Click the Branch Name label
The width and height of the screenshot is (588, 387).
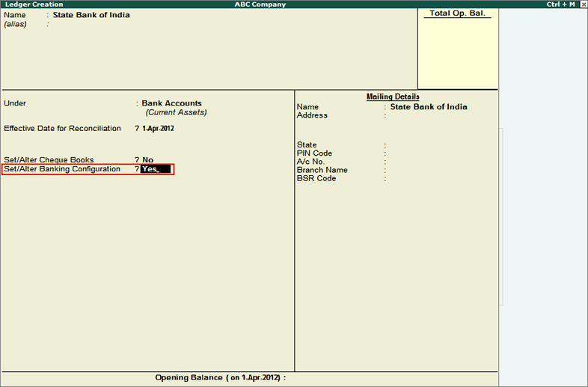[322, 170]
